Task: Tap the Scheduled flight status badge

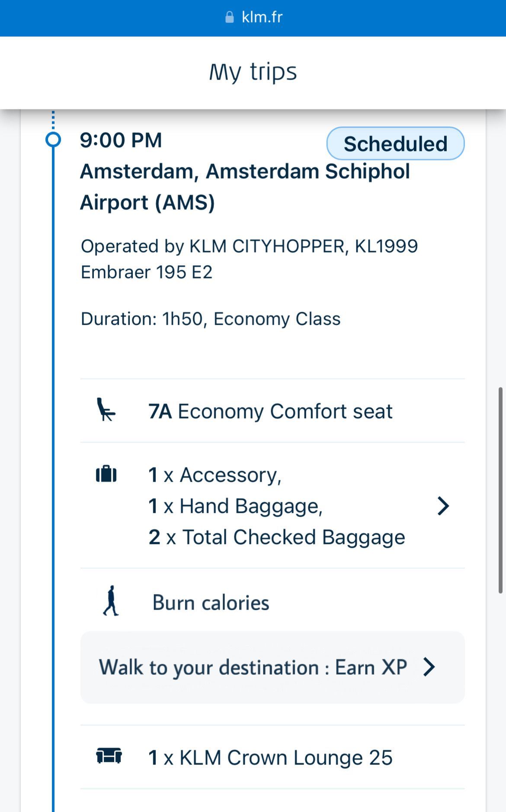Action: (395, 144)
